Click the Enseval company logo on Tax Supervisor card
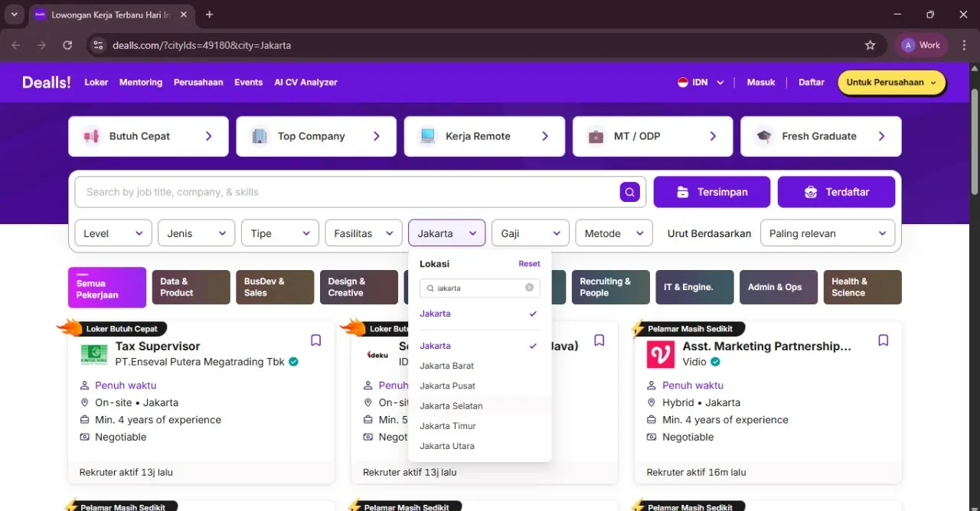Screen dimensions: 980x511 point(94,354)
